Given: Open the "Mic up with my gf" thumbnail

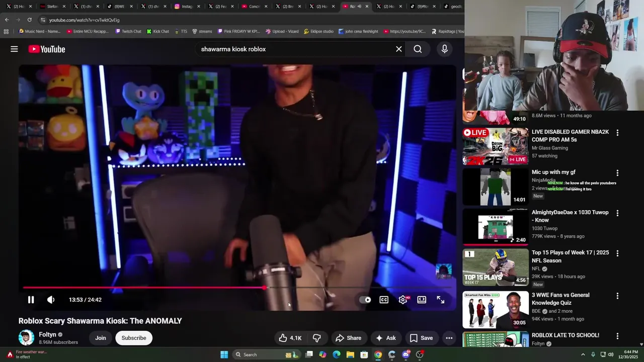Looking at the screenshot, I should 495,187.
